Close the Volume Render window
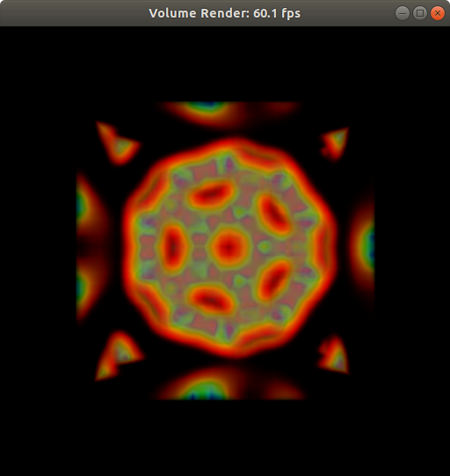 [x=438, y=13]
